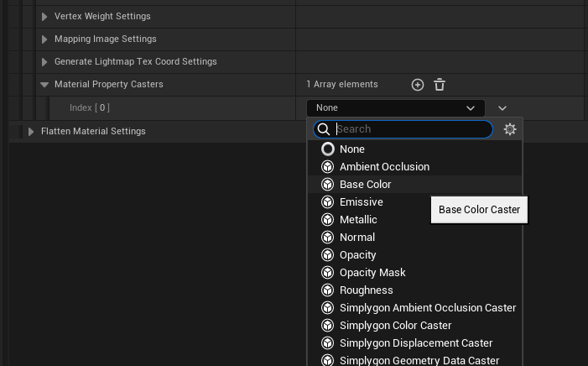
Task: Click the Metallic caster class icon
Action: point(328,220)
